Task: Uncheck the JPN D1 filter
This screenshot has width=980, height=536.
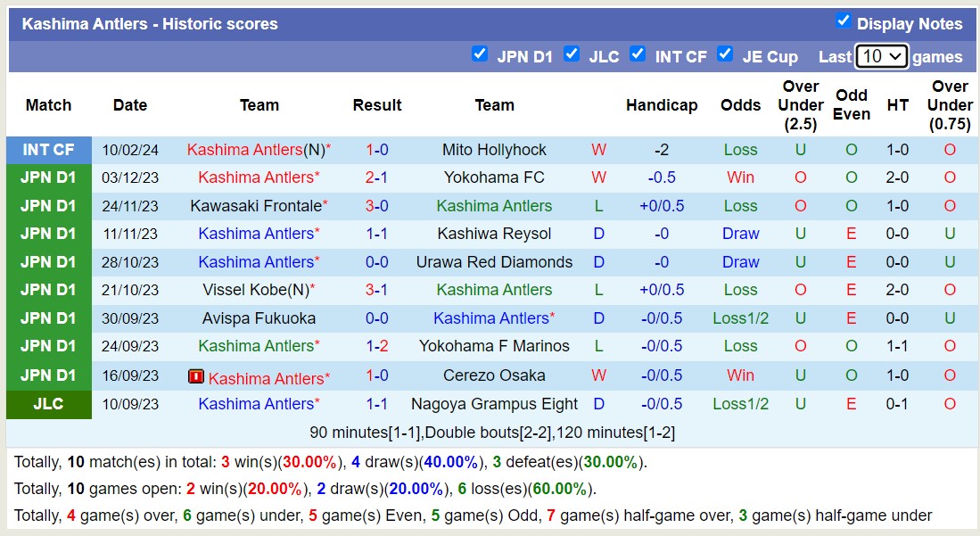Action: (480, 54)
